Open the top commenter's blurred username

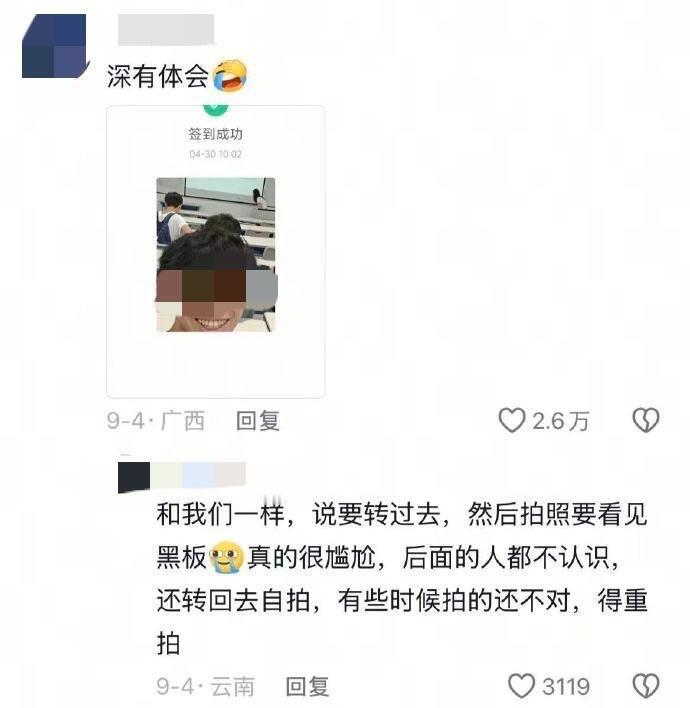(x=166, y=30)
